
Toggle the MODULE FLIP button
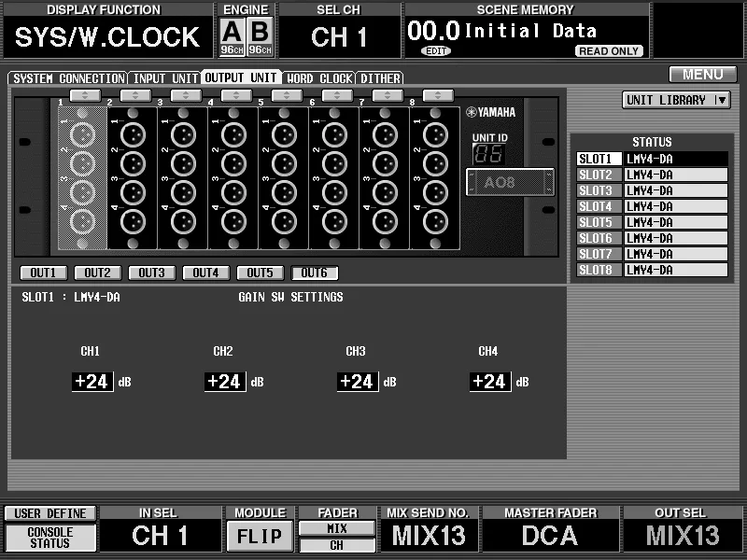(x=260, y=536)
